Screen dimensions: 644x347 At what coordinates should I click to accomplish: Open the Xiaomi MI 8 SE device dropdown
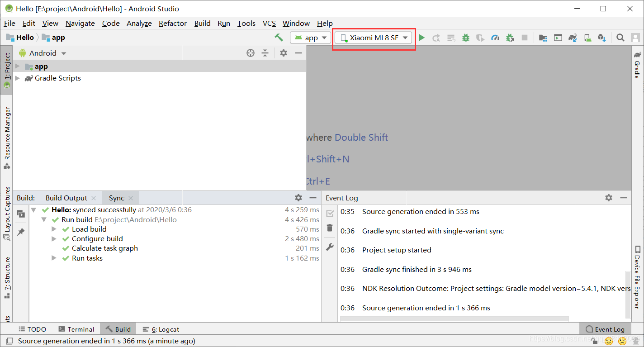[x=374, y=38]
